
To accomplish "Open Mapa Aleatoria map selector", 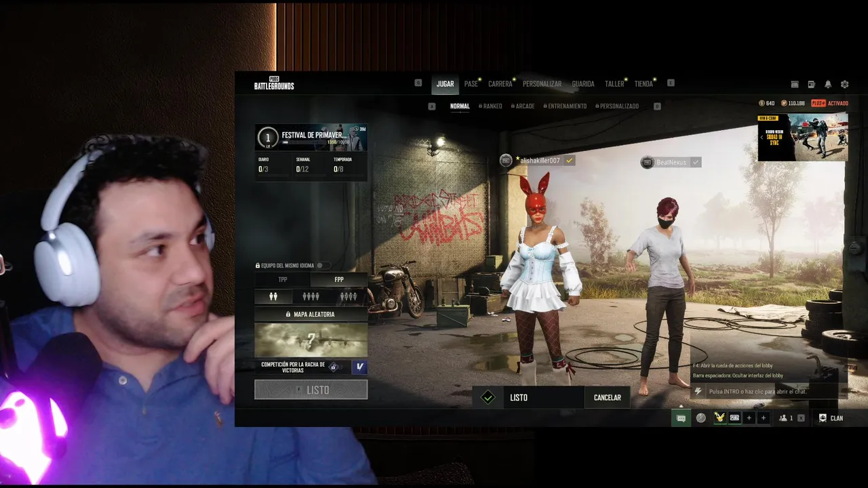I will click(x=311, y=314).
